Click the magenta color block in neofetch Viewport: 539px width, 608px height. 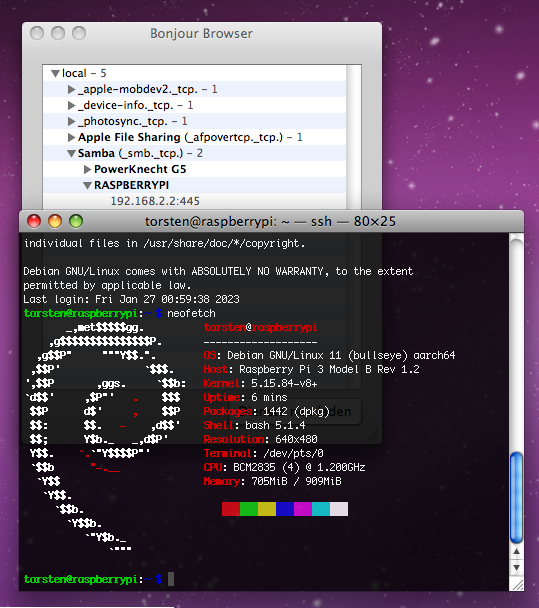[x=303, y=509]
